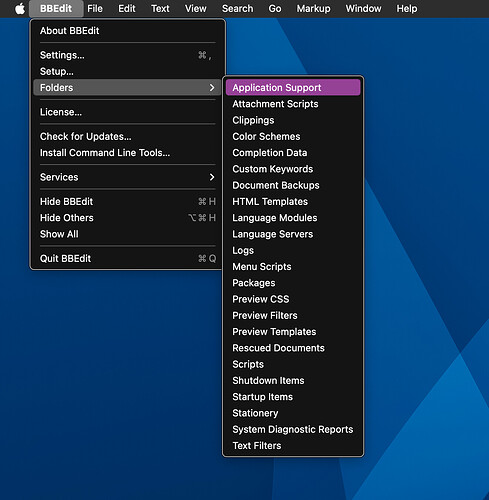Expand the Folders submenu
Screen dimensions: 489x500
coord(127,88)
